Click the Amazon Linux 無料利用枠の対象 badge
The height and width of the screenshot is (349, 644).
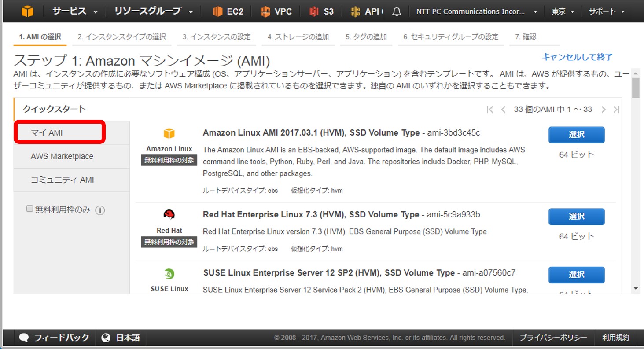[169, 160]
